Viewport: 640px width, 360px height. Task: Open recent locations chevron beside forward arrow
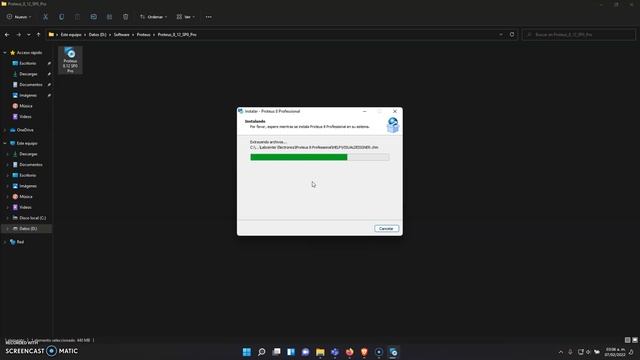click(29, 35)
